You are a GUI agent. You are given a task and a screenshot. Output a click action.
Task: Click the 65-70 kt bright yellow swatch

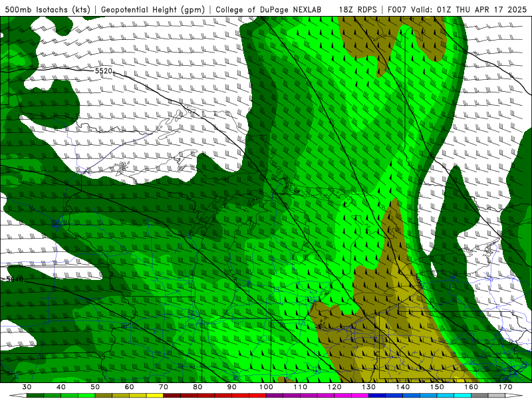[155, 396]
